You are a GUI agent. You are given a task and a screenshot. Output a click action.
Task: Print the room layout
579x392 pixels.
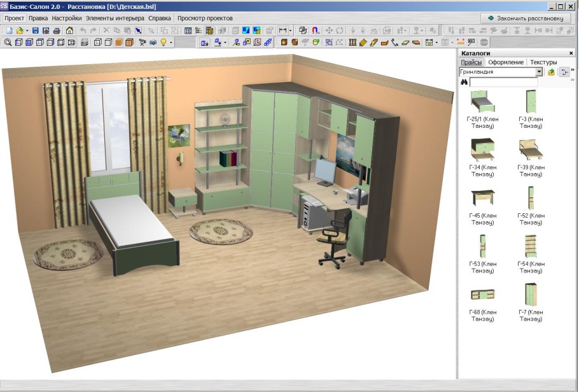[x=57, y=30]
